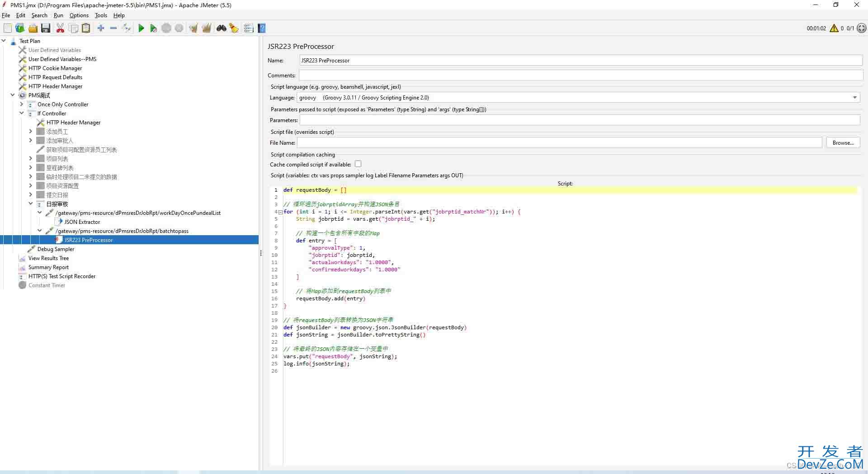Open the Function Helper dialog icon

tap(248, 28)
